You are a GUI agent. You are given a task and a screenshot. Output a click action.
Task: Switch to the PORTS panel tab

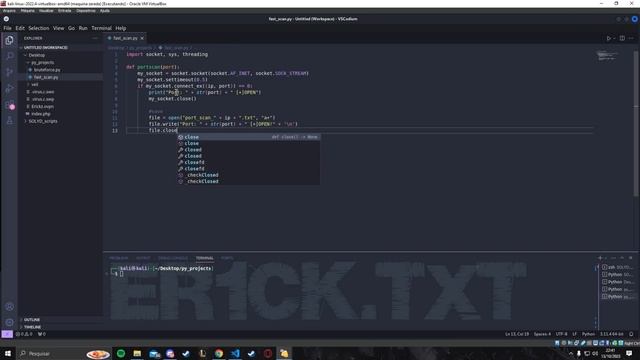pyautogui.click(x=227, y=258)
